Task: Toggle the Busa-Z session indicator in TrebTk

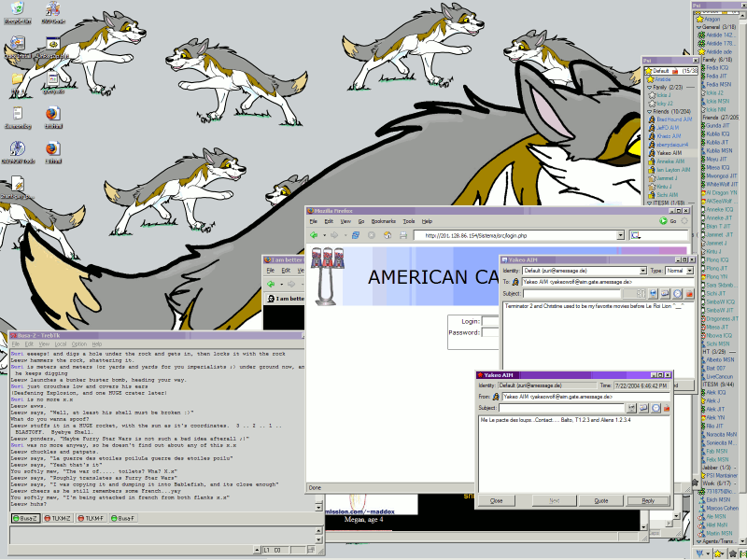Action: [16, 518]
